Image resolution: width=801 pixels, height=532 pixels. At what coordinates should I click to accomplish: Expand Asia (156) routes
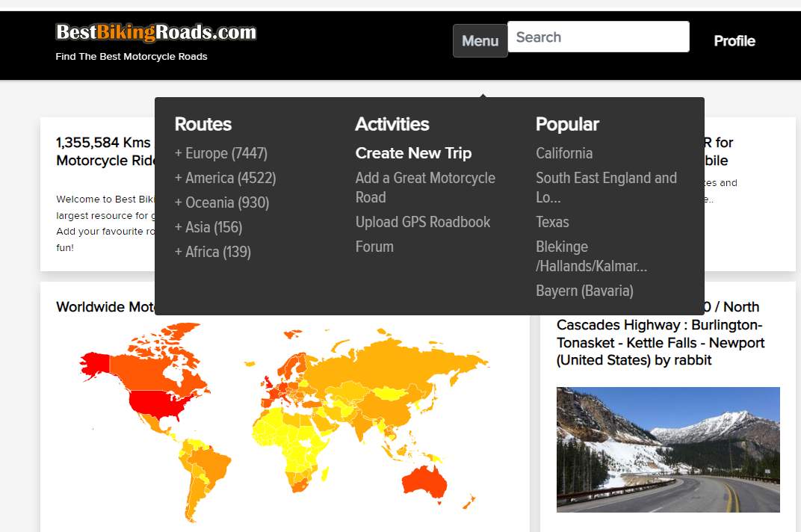(208, 227)
